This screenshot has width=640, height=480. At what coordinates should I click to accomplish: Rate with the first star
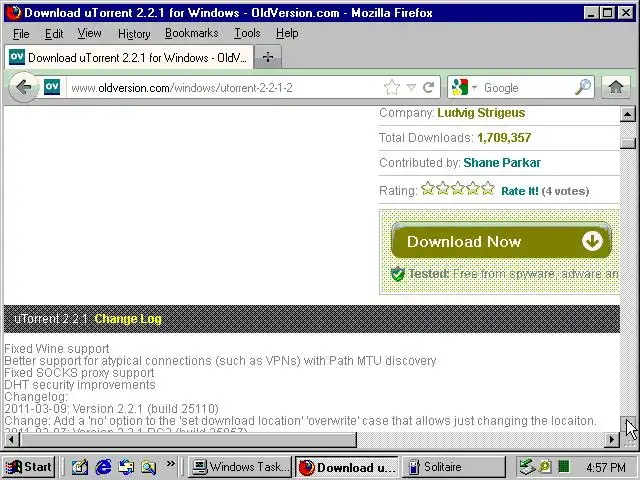point(428,189)
